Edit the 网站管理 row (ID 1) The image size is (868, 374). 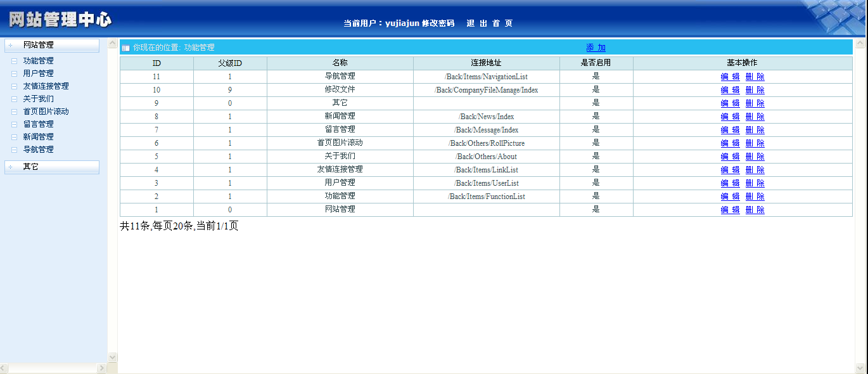(730, 210)
